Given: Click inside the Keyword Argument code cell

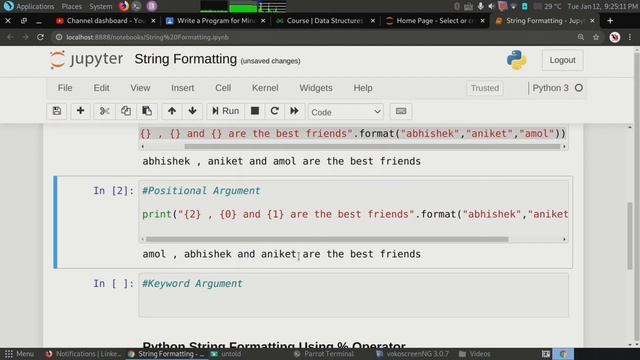Looking at the screenshot, I should 353,295.
